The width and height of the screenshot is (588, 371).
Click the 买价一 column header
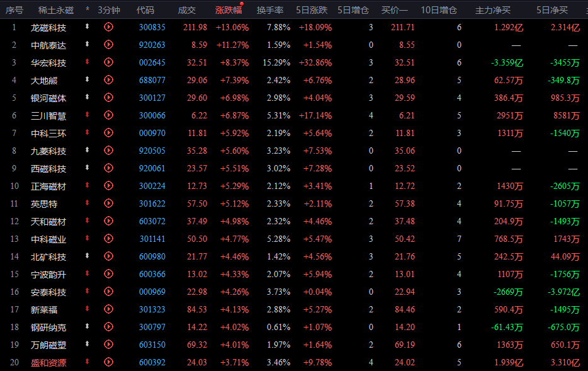[x=395, y=10]
